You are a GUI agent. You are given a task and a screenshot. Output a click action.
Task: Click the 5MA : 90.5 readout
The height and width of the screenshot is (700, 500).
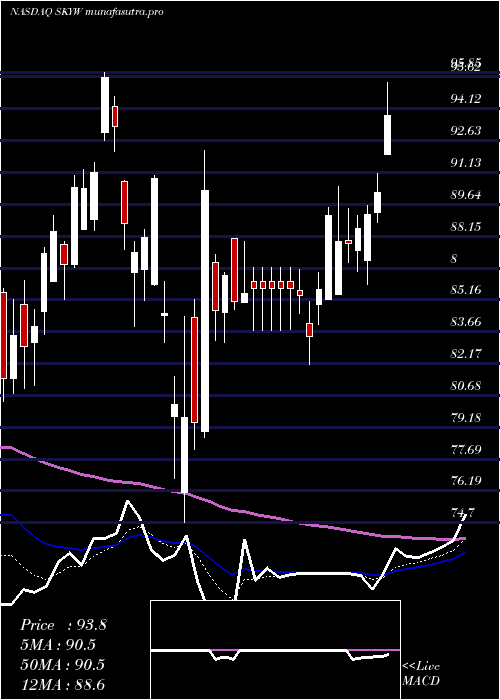coord(58,645)
